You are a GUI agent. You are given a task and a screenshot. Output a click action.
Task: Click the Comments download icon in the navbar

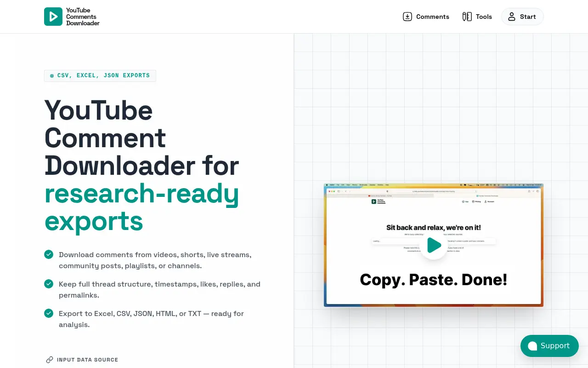click(407, 17)
